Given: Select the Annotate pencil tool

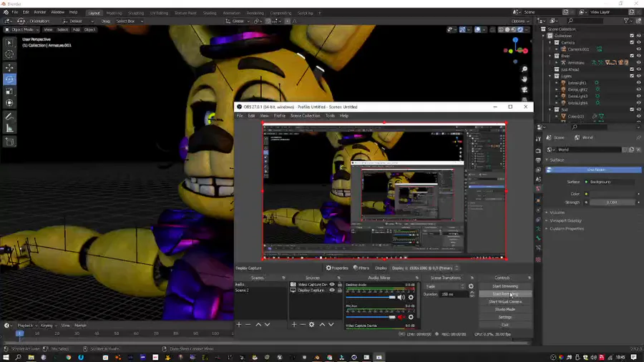Looking at the screenshot, I should coord(9,117).
